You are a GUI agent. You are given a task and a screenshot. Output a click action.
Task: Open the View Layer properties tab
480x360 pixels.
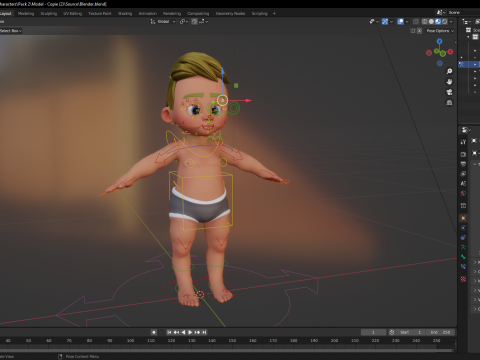coord(463,174)
